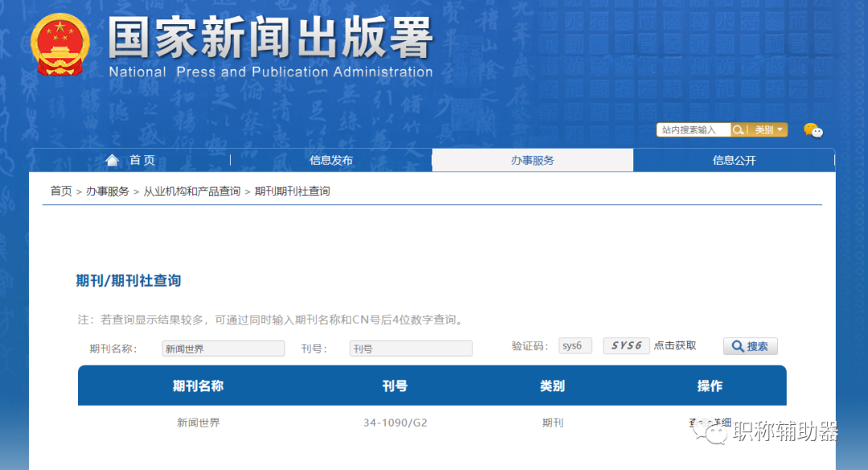
Task: Click the 验证码 input field
Action: point(575,345)
